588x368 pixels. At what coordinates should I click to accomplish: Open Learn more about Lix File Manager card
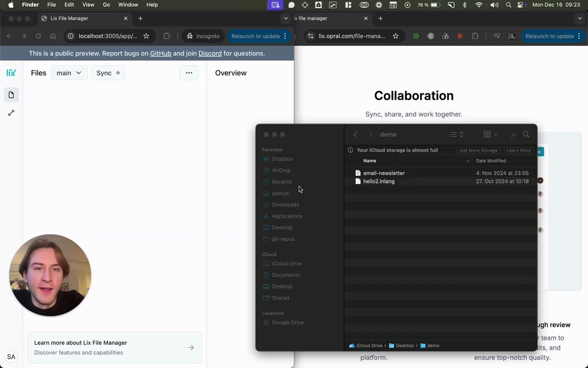coord(115,348)
